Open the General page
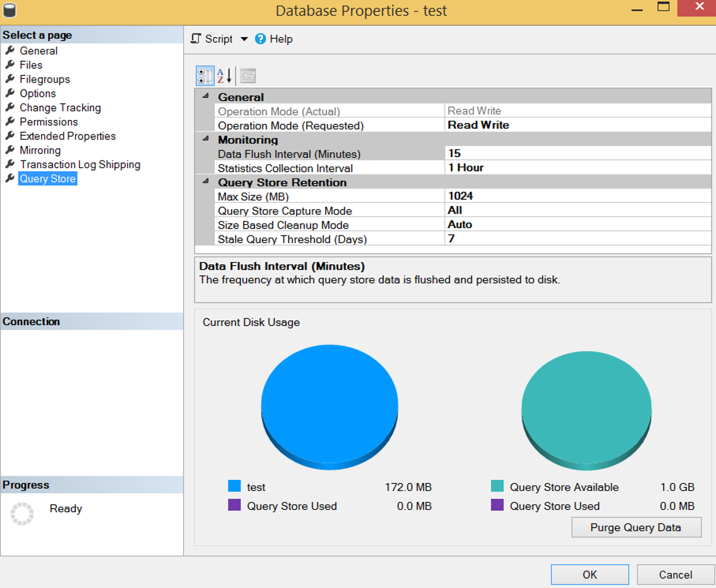The width and height of the screenshot is (716, 588). coord(39,51)
